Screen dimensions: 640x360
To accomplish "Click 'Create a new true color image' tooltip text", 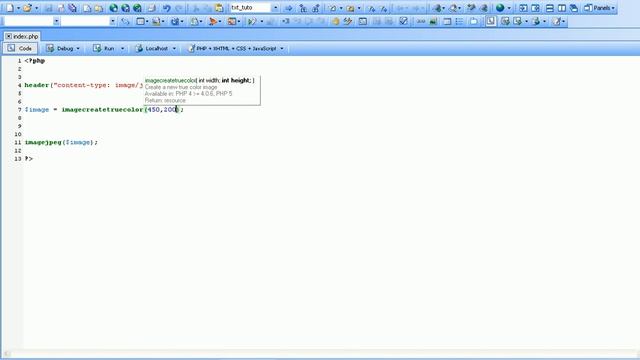I will tap(181, 87).
